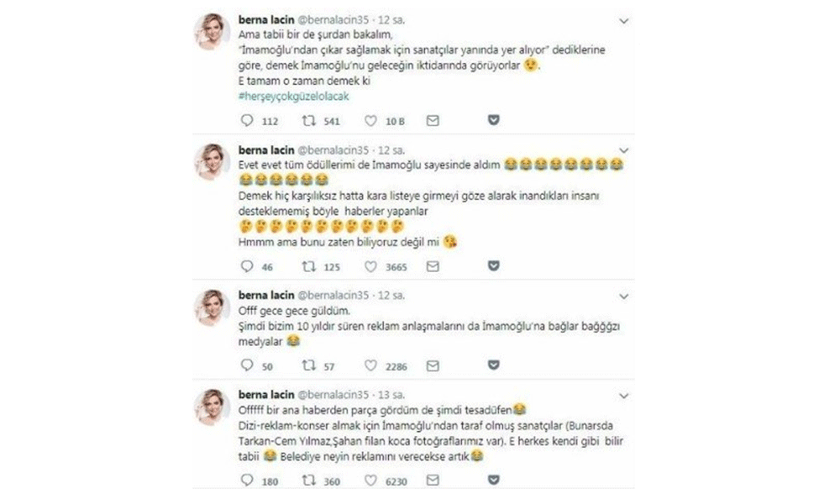Expand the chevron on the 13 sa. tweet
Screen dimensions: 840x504
tap(623, 396)
